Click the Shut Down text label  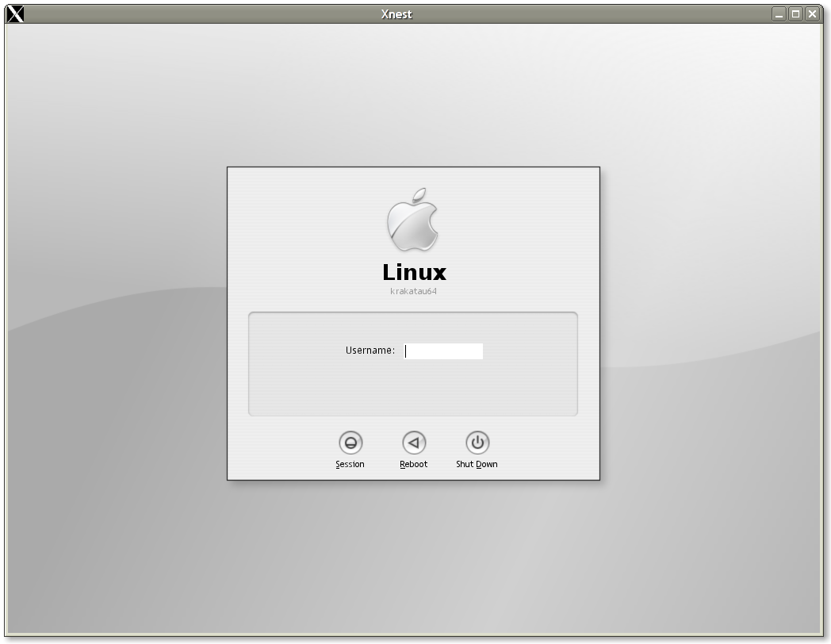tap(477, 464)
